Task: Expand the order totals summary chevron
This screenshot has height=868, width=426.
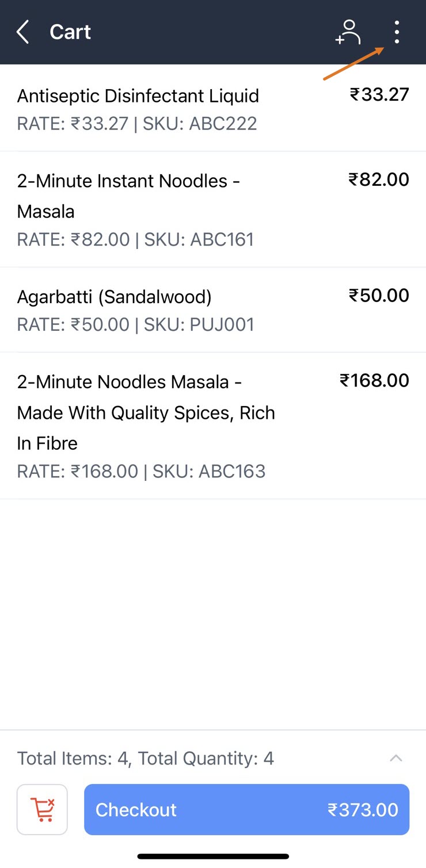Action: 395,758
